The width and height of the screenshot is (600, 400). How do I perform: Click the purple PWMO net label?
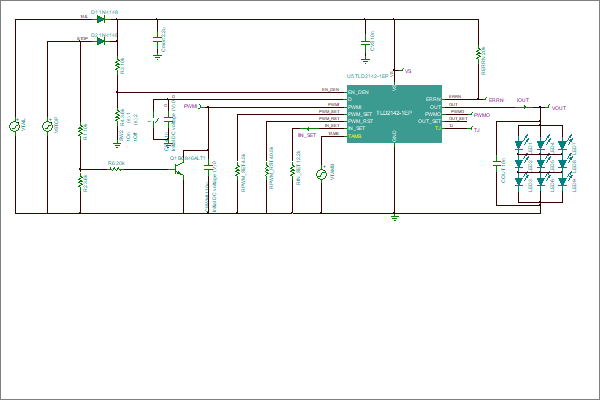482,115
